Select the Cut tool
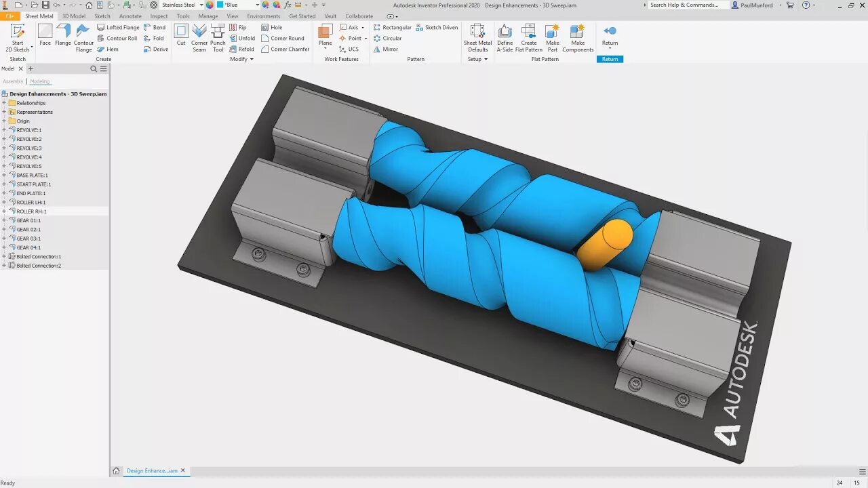This screenshot has height=488, width=868. click(181, 35)
